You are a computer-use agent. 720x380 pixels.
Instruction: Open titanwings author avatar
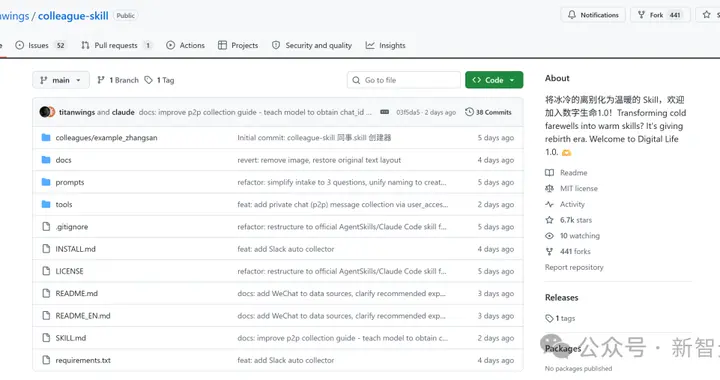(45, 112)
